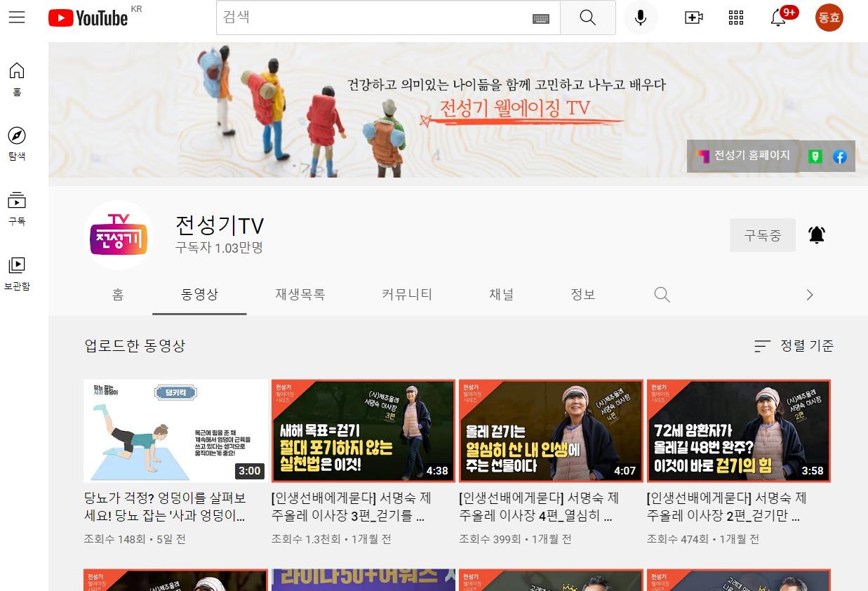Image resolution: width=868 pixels, height=591 pixels.
Task: Click the 전성기TV channel avatar
Action: pyautogui.click(x=119, y=235)
